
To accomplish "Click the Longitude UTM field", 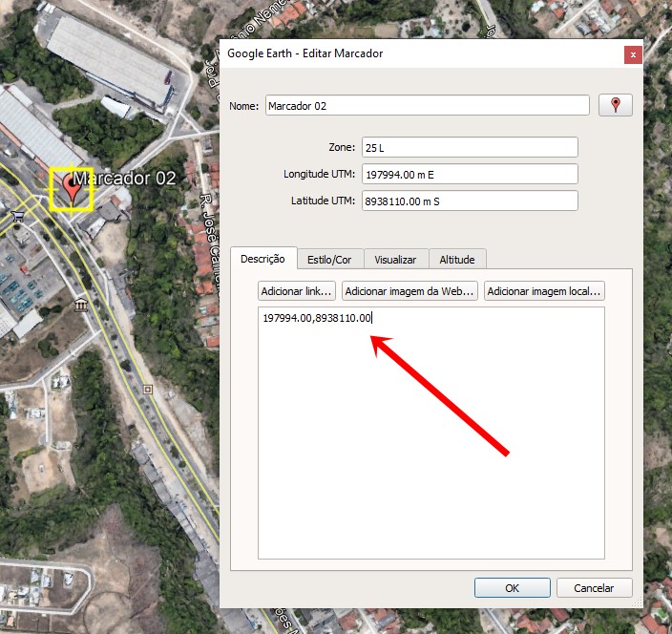I will click(x=470, y=174).
